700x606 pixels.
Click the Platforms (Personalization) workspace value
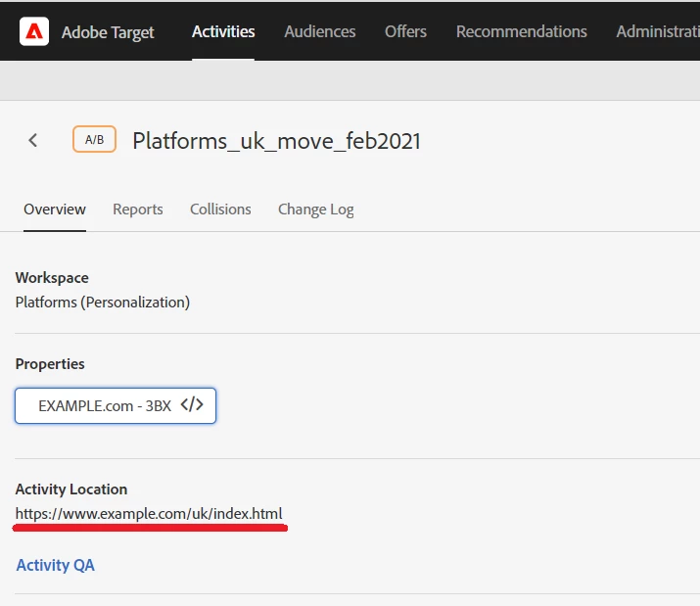point(102,303)
